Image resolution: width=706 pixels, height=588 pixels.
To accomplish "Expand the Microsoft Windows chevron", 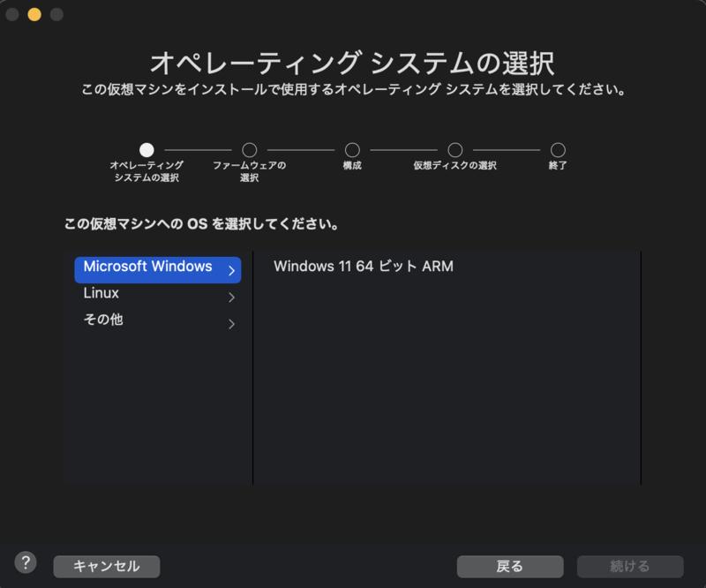I will coord(231,270).
